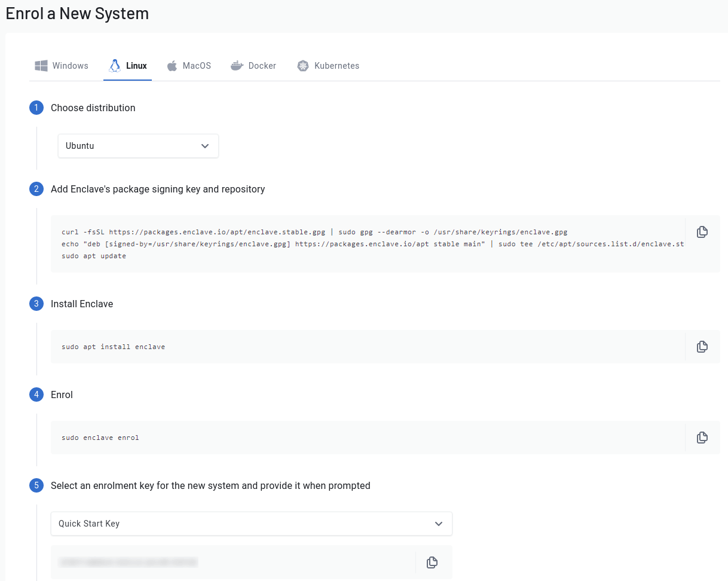
Task: Select the Linux tab label
Action: (x=136, y=66)
